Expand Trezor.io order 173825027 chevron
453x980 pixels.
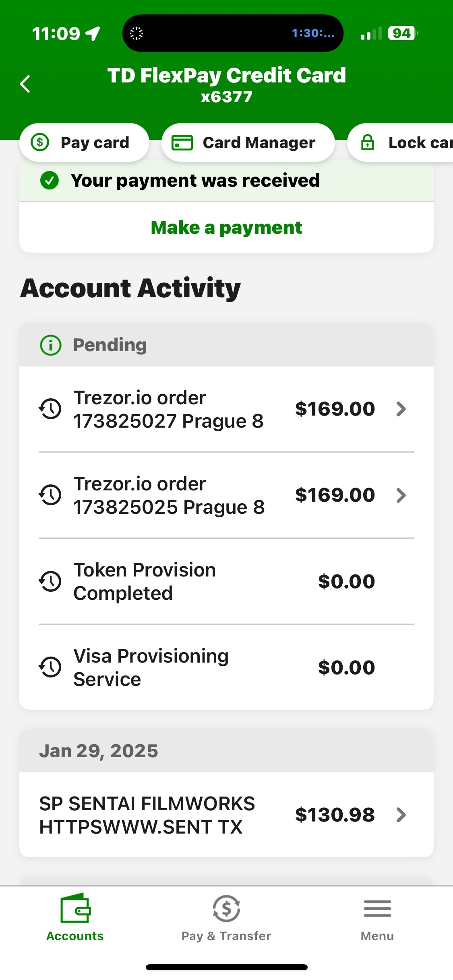point(401,409)
